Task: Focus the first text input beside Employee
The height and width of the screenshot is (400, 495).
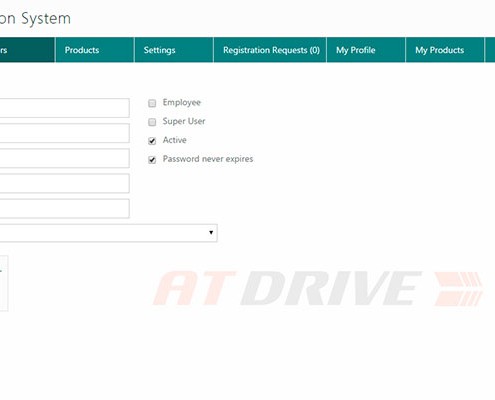Action: (64, 108)
